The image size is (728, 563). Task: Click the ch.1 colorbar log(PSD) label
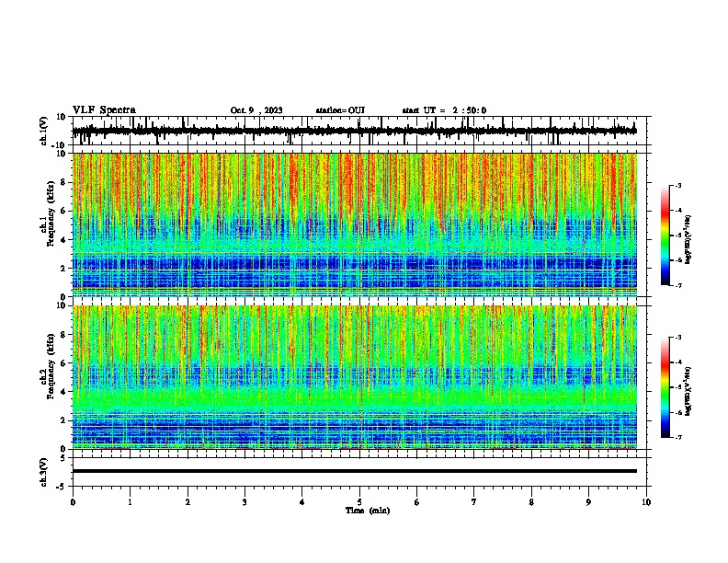point(688,239)
